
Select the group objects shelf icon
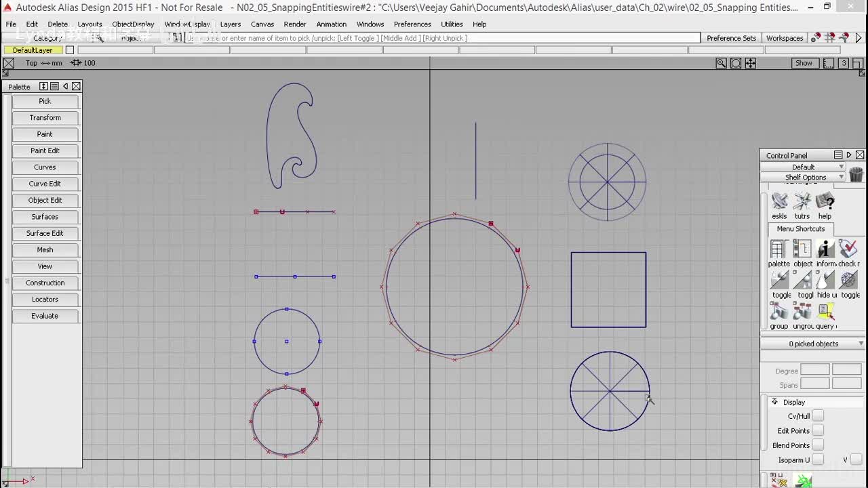pos(779,312)
